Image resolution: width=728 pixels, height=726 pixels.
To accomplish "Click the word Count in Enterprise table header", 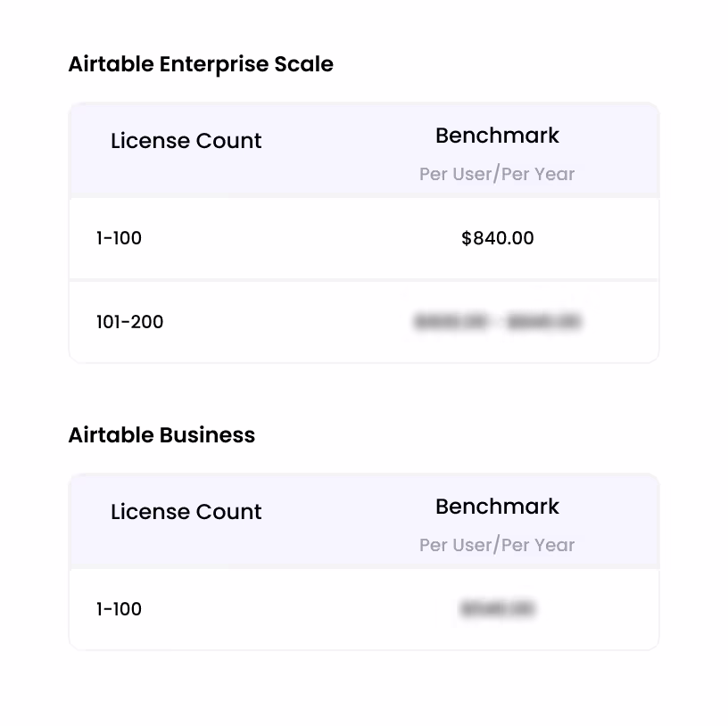I will click(228, 141).
